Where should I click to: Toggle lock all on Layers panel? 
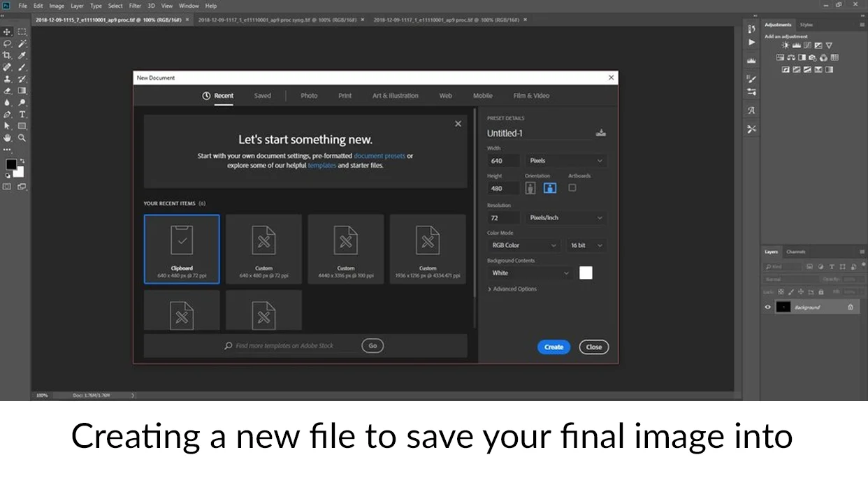[821, 292]
